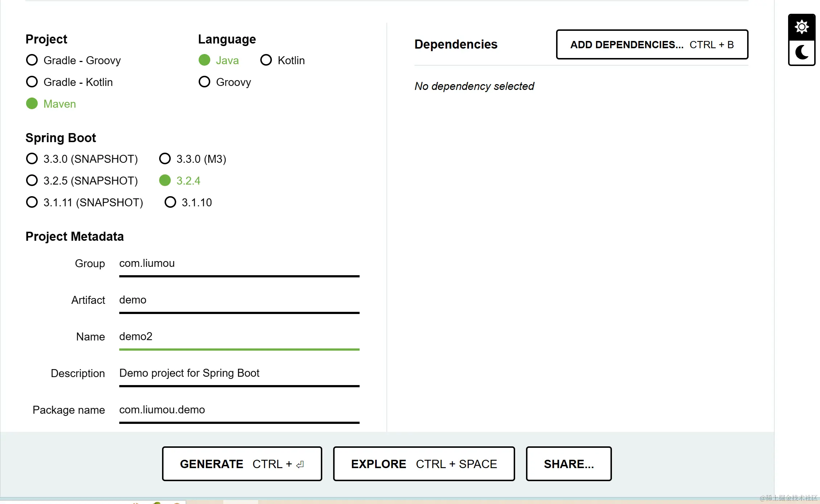Switch to dark theme moon icon
The image size is (820, 504).
tap(802, 53)
